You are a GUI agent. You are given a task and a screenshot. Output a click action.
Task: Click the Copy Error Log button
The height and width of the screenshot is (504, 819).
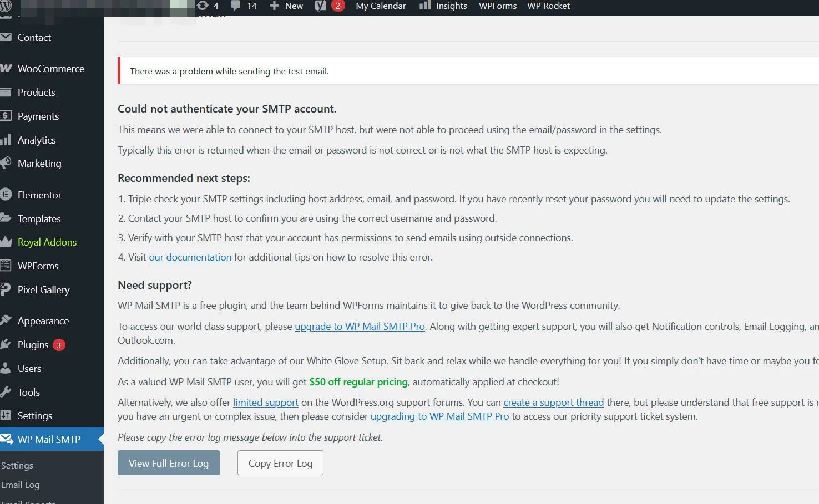tap(280, 462)
